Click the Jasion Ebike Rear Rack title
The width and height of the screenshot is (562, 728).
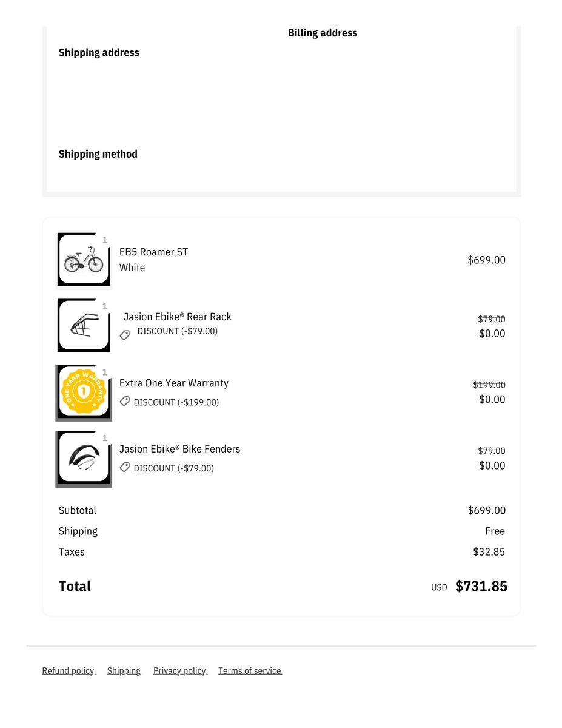[x=177, y=317]
